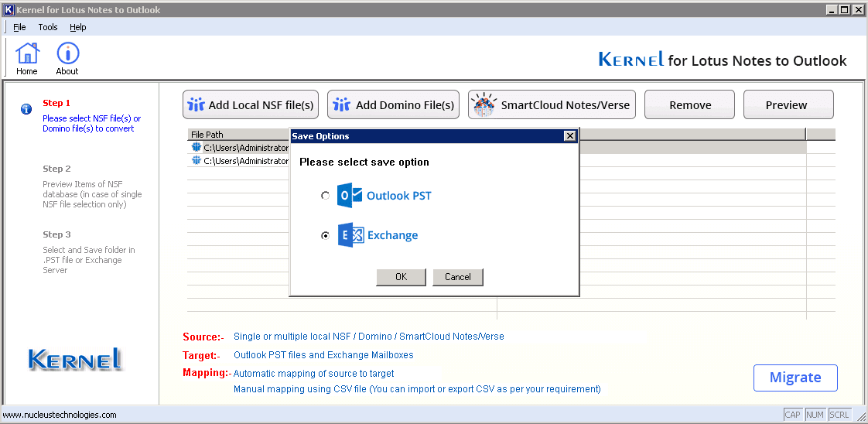Click Add Domino File(s) button
Viewport: 868px width, 424px height.
coord(393,104)
